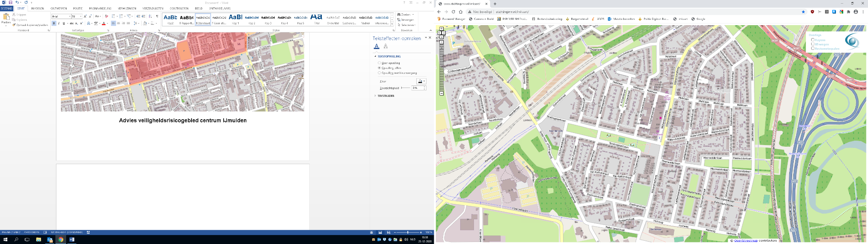Zoom in on the map
The image size is (868, 244).
point(442,42)
